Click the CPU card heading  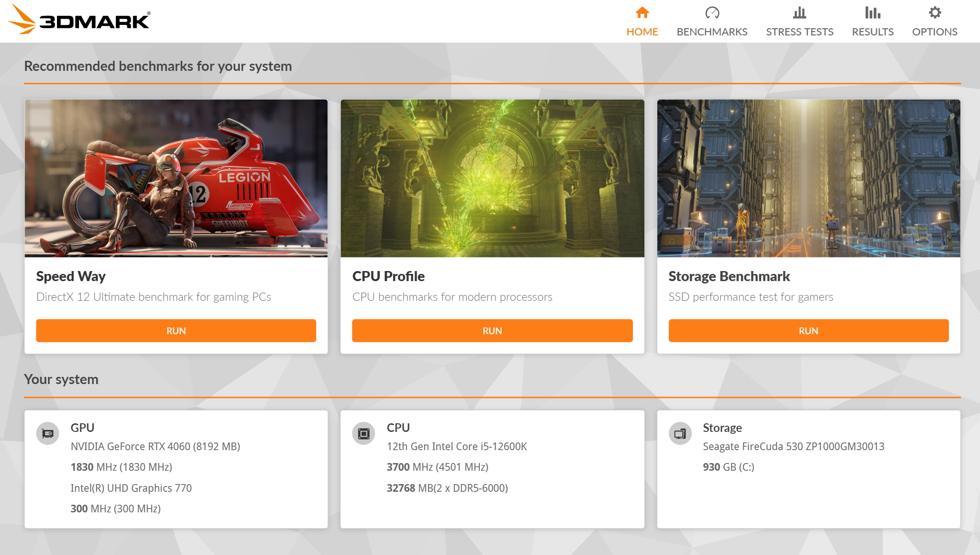pyautogui.click(x=398, y=428)
